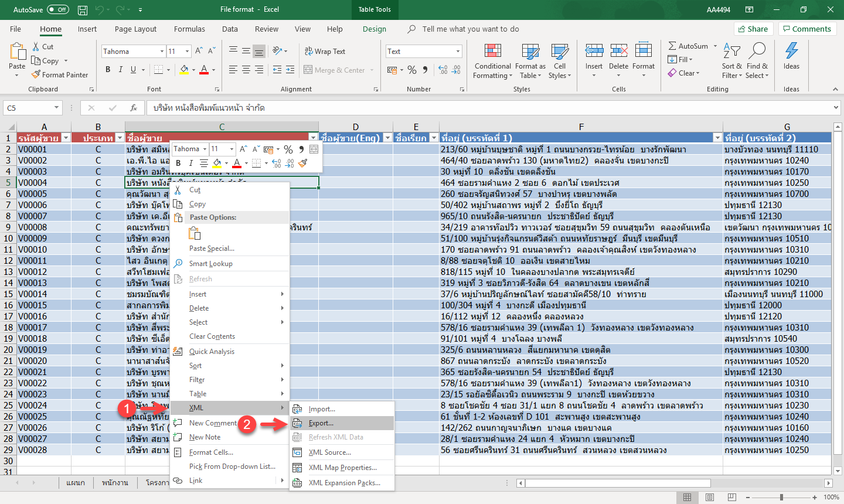Toggle Center alignment in ribbon

click(246, 70)
